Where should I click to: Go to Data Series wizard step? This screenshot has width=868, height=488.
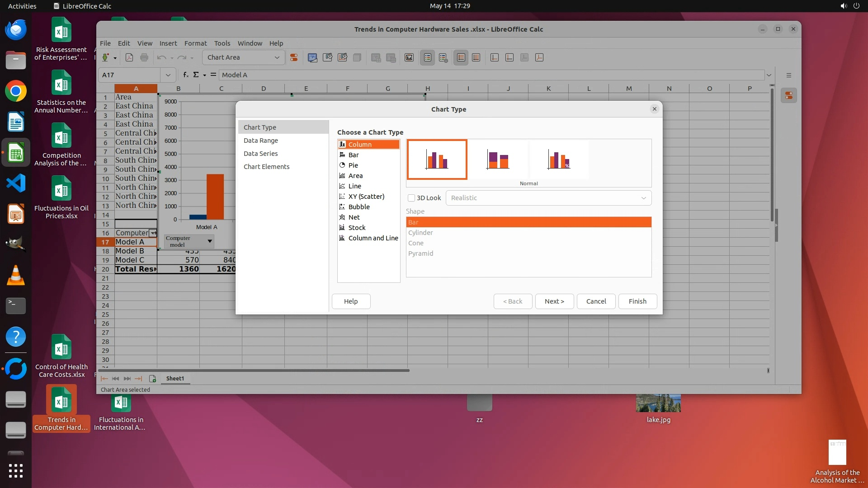coord(260,154)
